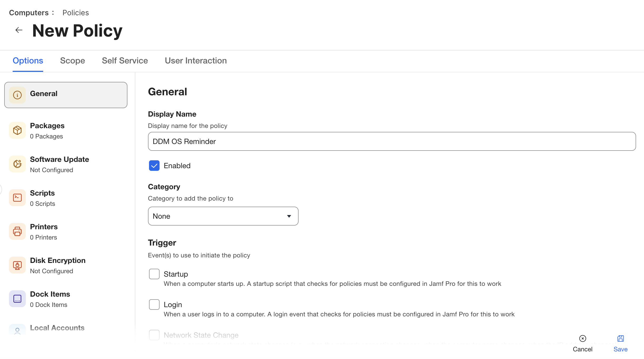The image size is (644, 359).
Task: Click the Cancel circle-x icon
Action: click(x=583, y=338)
